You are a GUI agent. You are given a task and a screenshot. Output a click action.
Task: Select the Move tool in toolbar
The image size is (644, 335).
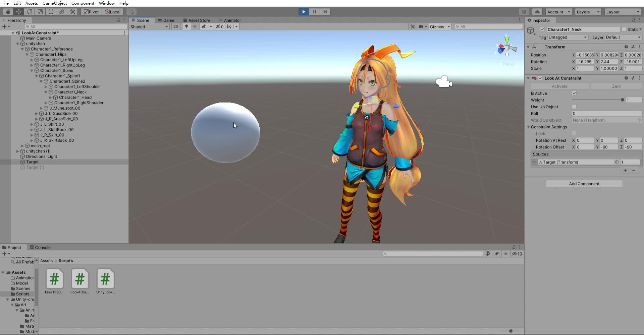(18, 12)
